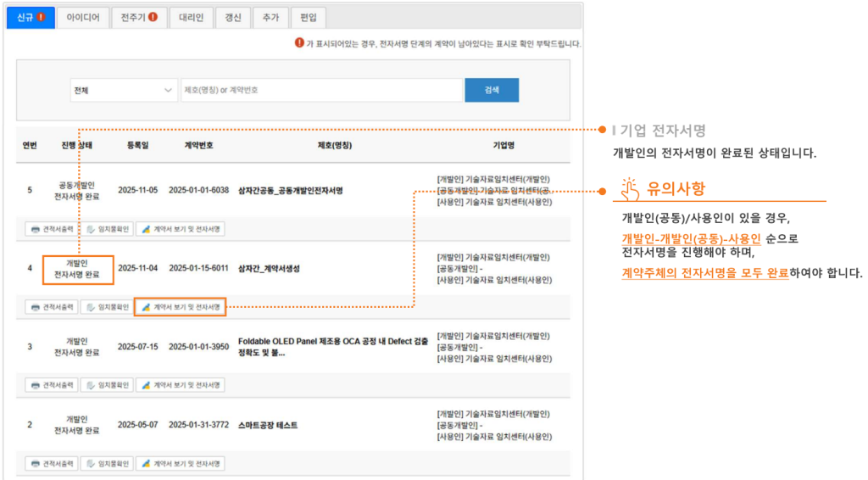868x480 pixels.
Task: Click printer icon in row 4 견적서출력 button
Action: pyautogui.click(x=36, y=307)
